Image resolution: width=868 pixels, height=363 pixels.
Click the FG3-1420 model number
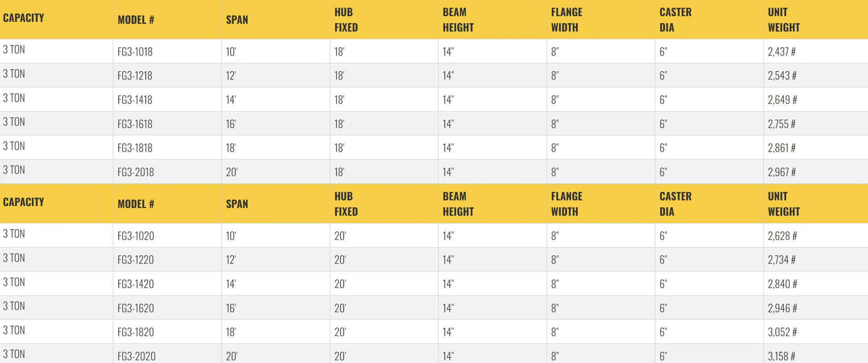pos(136,284)
